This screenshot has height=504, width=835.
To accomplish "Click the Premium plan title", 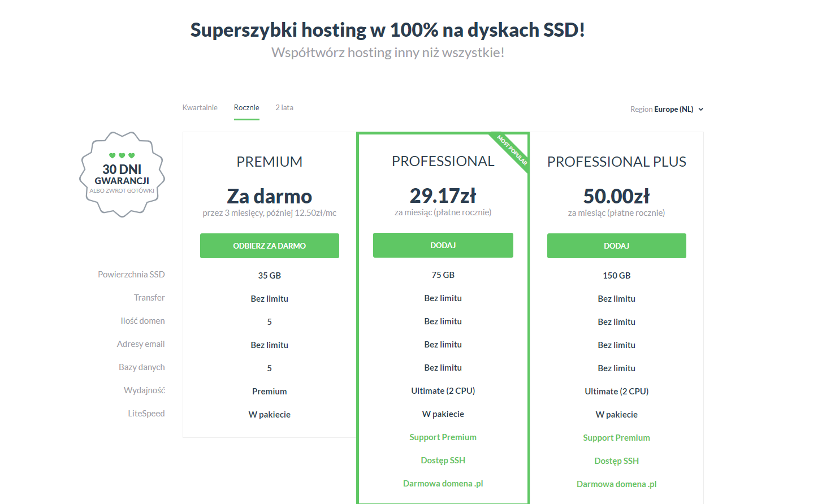I will tap(269, 162).
